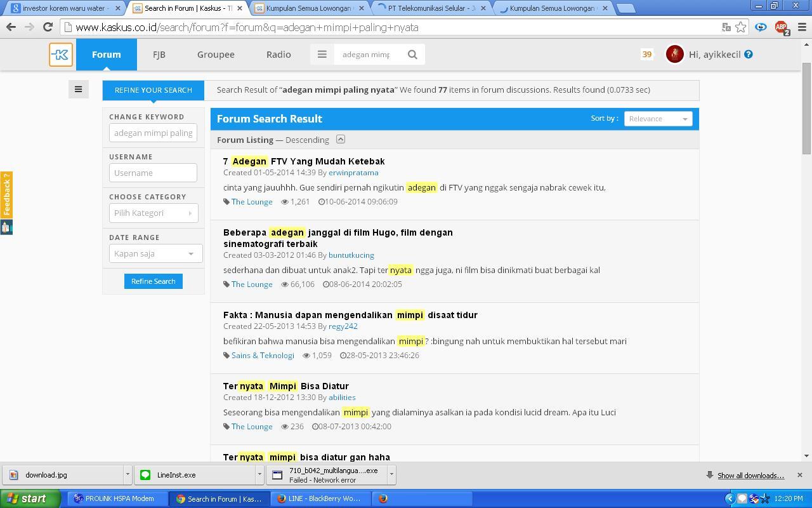This screenshot has width=812, height=508.
Task: Select Groupee in navbar
Action: point(216,55)
